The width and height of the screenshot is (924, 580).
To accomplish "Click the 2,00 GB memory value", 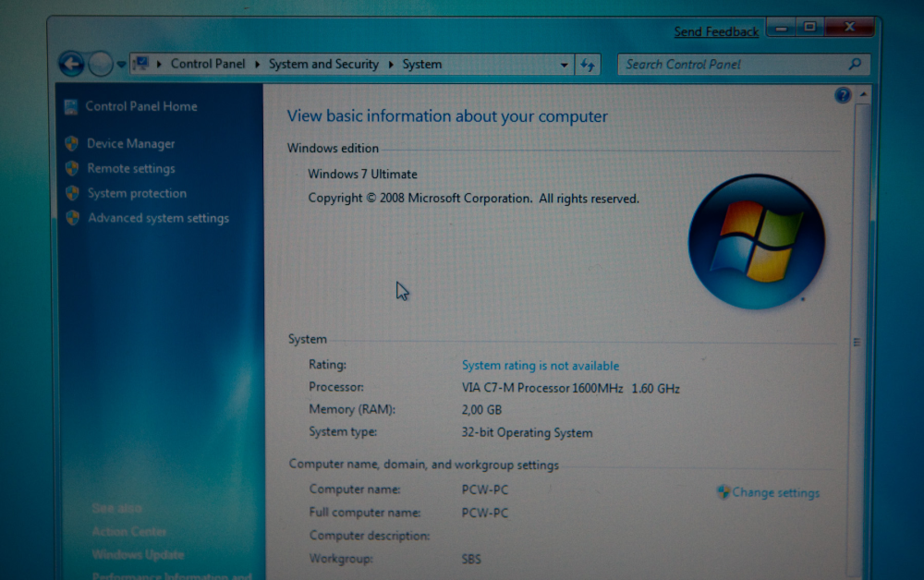I will pyautogui.click(x=481, y=410).
